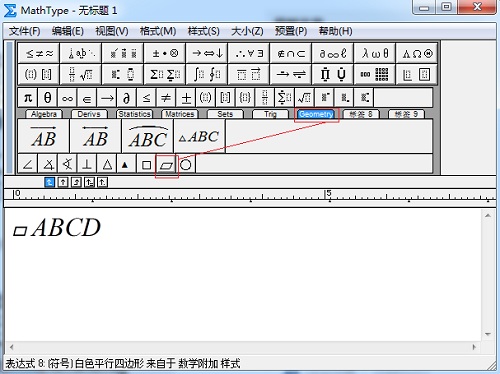This screenshot has height=374, width=500.
Task: Insert ABC arc expression
Action: [x=148, y=136]
